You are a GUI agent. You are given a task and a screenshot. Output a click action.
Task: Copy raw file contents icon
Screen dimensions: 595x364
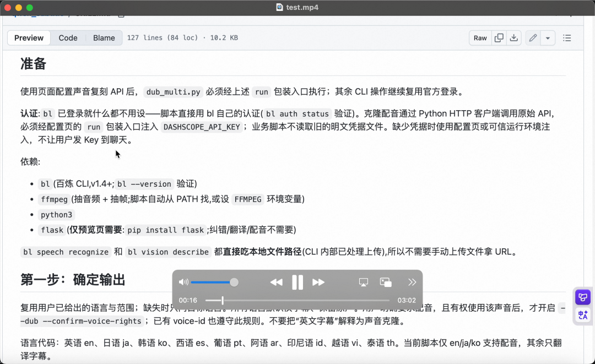pos(499,38)
